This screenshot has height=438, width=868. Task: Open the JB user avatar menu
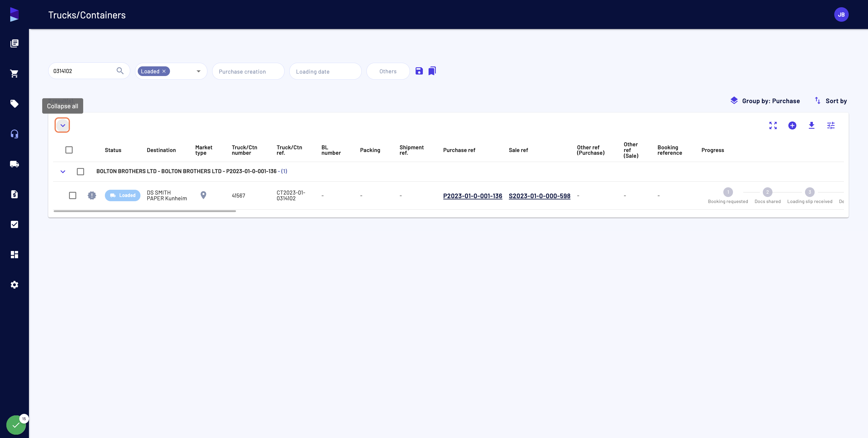[841, 14]
